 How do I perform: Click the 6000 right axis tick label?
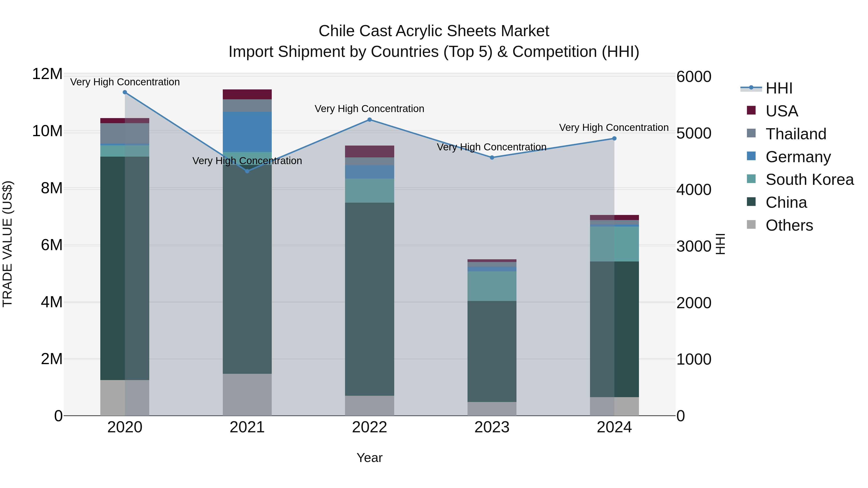694,77
